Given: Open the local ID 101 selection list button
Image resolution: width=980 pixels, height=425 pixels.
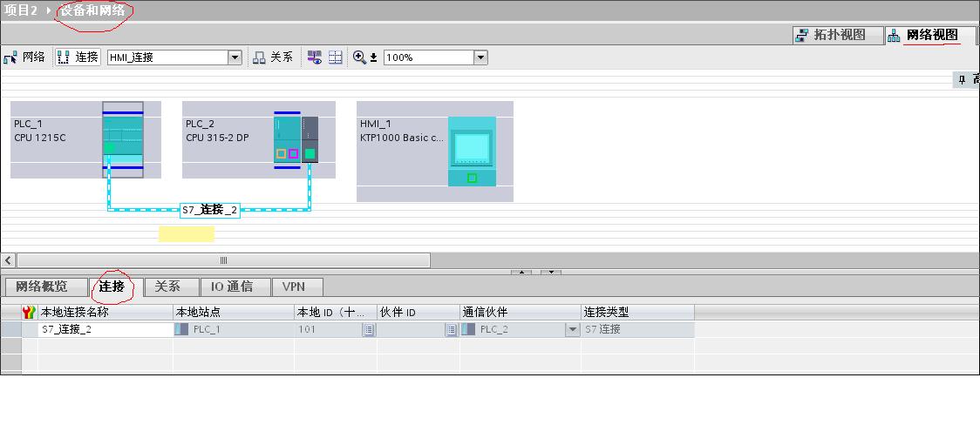Looking at the screenshot, I should (369, 329).
